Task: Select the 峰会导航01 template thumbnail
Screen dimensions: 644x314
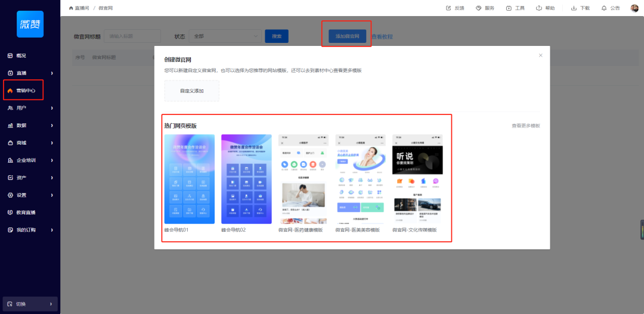Action: coord(189,179)
